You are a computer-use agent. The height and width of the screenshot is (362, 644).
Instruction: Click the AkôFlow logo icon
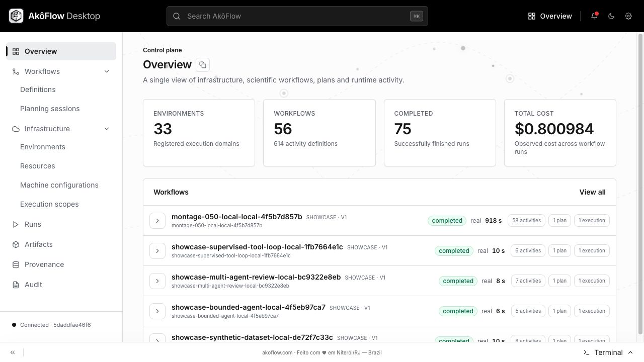tap(16, 16)
